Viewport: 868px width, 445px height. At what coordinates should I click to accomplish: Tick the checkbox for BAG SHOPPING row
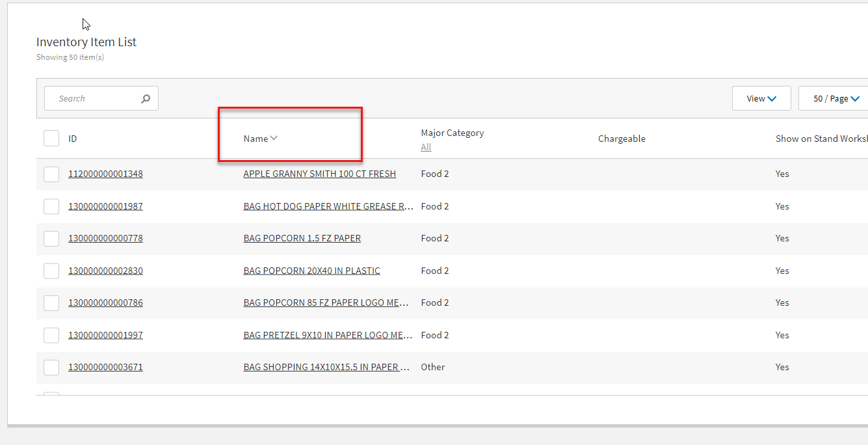pos(51,368)
